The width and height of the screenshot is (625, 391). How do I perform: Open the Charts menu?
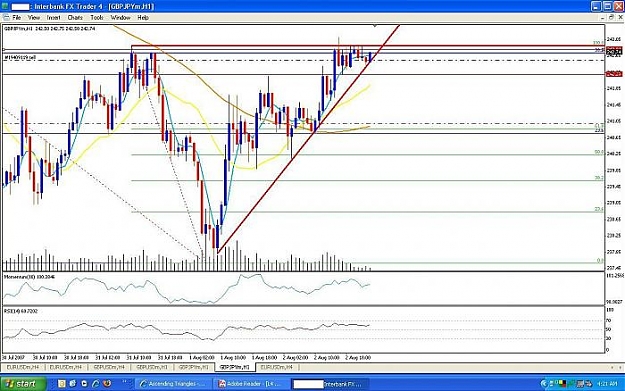click(75, 18)
